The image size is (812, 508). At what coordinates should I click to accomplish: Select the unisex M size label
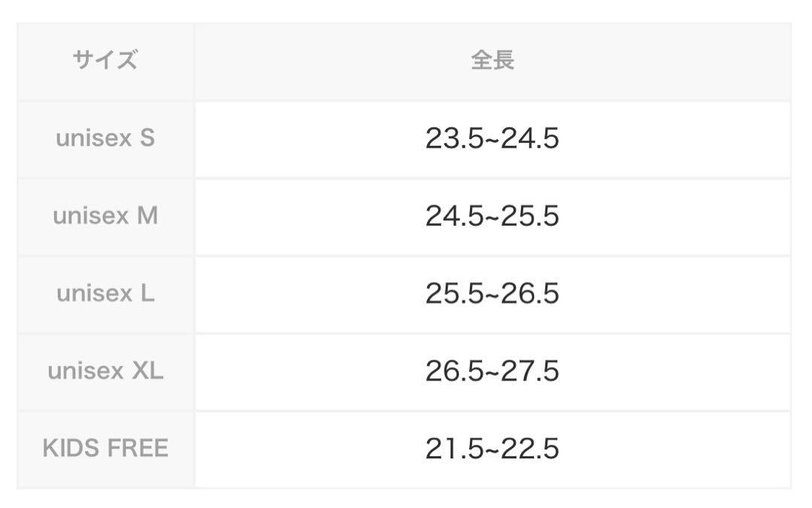105,216
